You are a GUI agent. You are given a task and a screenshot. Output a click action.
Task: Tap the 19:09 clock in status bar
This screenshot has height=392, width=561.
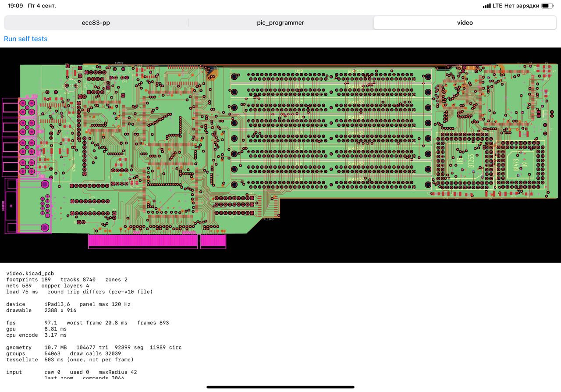[15, 6]
